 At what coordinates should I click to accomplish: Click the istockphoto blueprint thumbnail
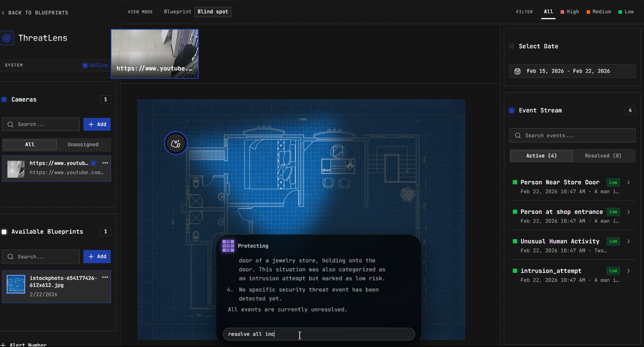[x=16, y=284]
